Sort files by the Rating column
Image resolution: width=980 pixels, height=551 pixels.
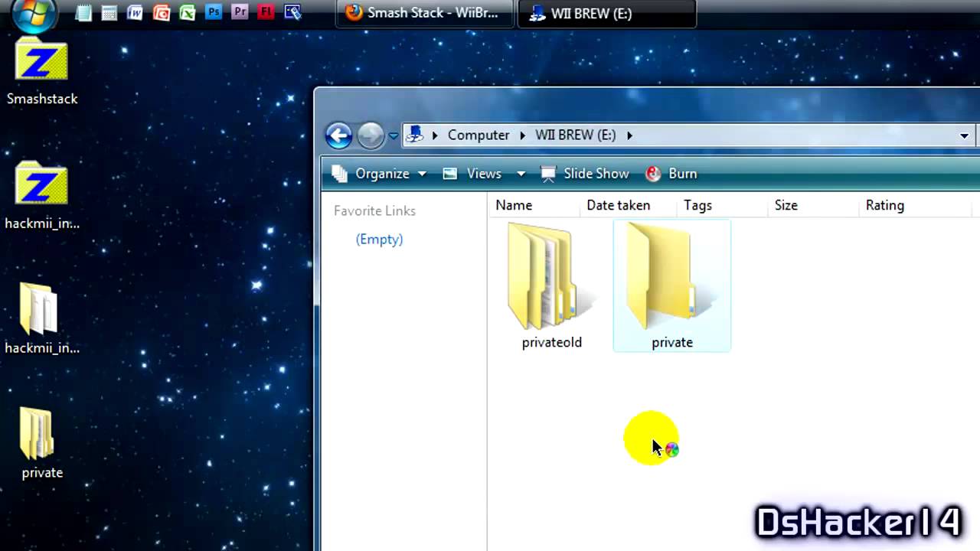[x=914, y=205]
